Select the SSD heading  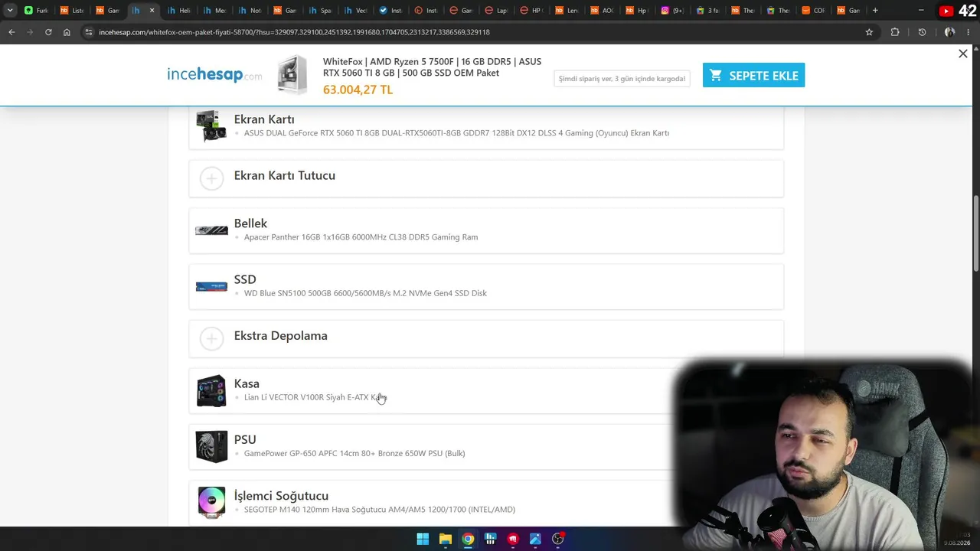pyautogui.click(x=245, y=279)
